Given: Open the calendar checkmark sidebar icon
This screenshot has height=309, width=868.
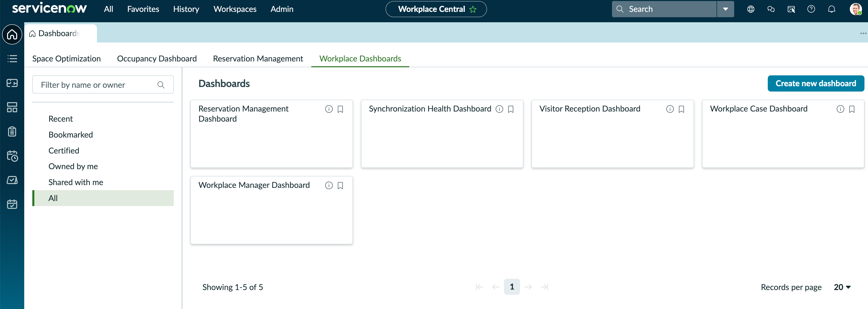Looking at the screenshot, I should tap(12, 204).
